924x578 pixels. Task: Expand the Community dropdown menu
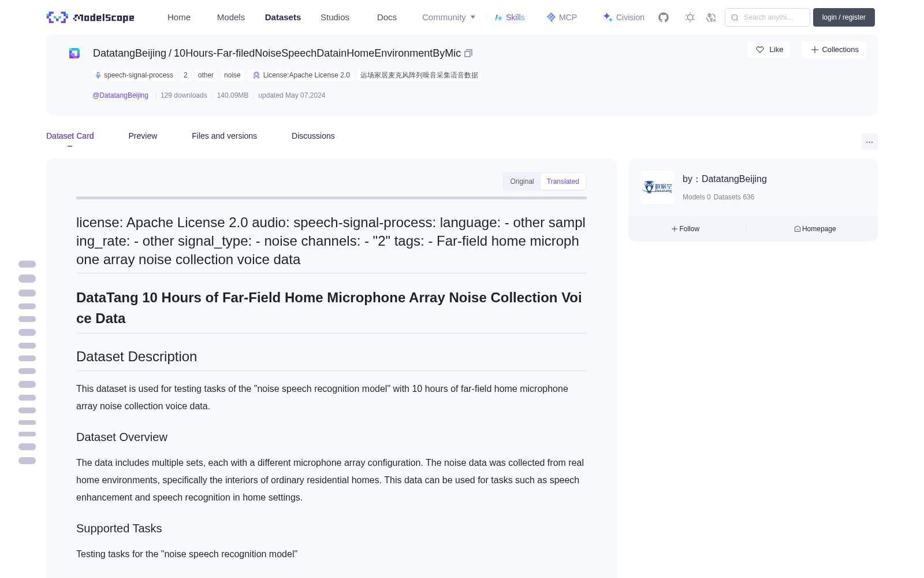(449, 17)
